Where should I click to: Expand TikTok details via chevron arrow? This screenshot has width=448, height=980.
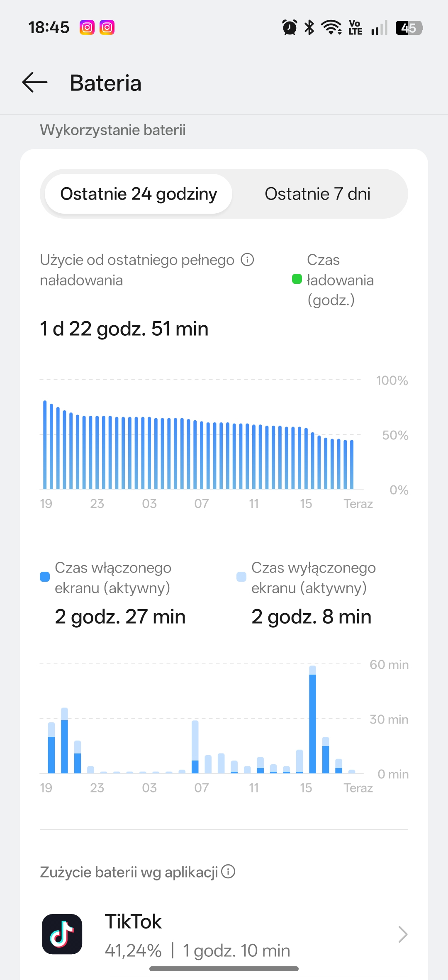(x=402, y=934)
